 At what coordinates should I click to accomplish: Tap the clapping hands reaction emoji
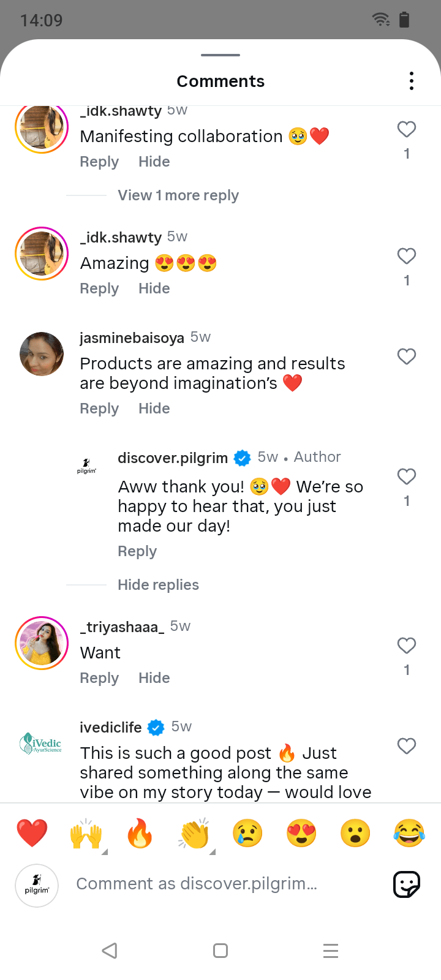click(x=194, y=834)
